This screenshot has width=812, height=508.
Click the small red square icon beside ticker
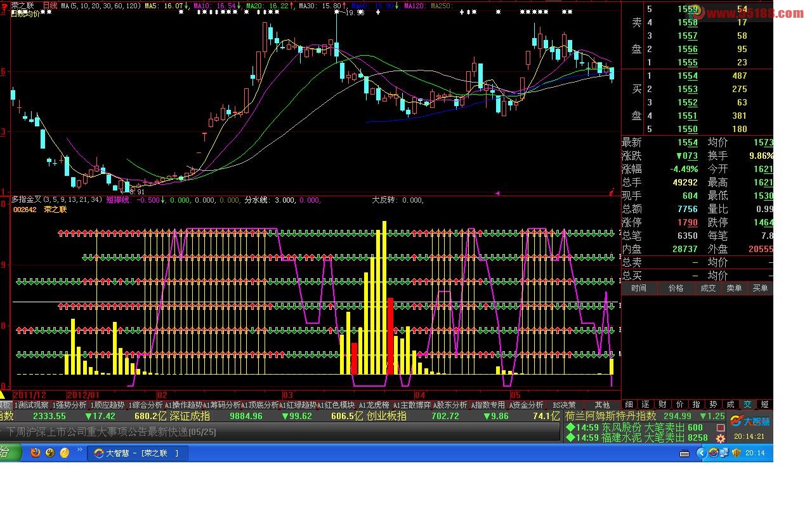click(721, 427)
